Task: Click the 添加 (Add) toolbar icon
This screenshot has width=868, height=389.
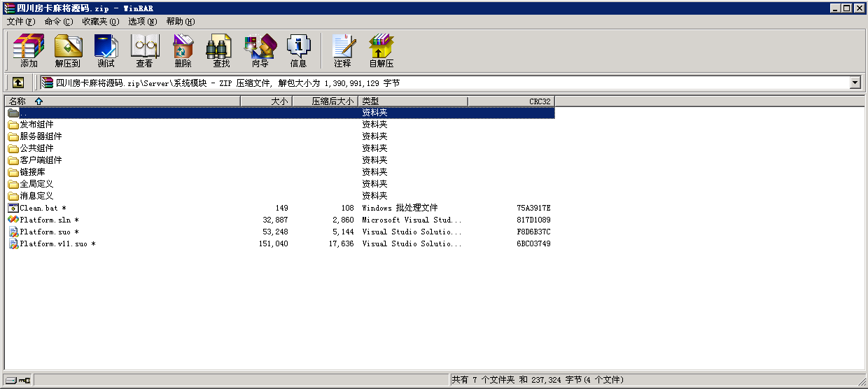Action: [x=29, y=50]
